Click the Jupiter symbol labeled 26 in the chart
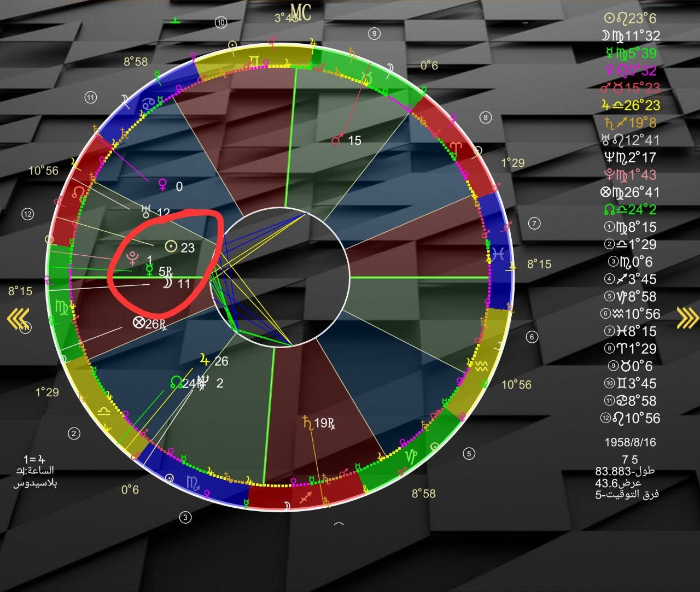 (205, 361)
